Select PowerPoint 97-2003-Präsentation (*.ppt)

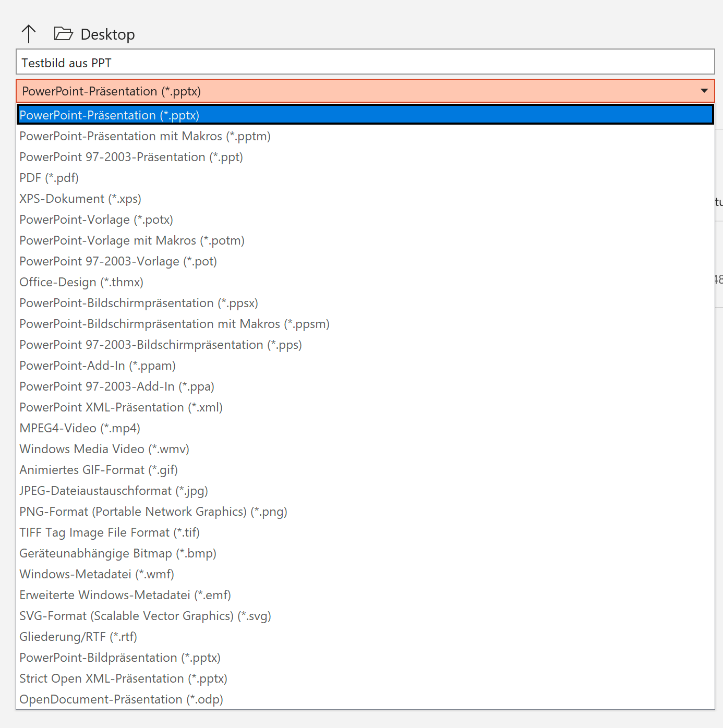(x=365, y=157)
